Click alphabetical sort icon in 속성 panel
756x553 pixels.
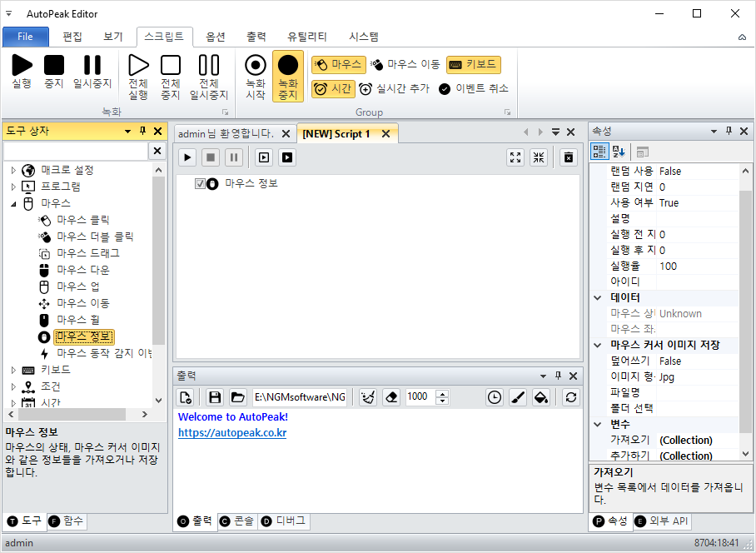coord(619,152)
